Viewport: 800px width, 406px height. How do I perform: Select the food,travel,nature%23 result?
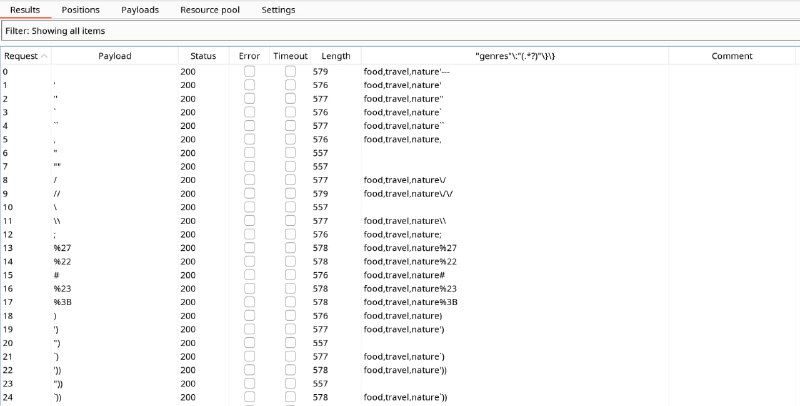(x=410, y=289)
